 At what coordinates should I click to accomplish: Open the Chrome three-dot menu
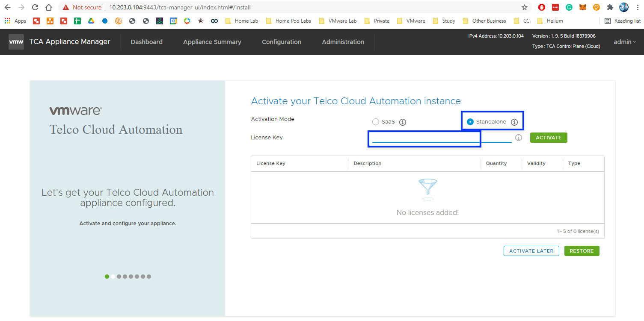tap(638, 7)
